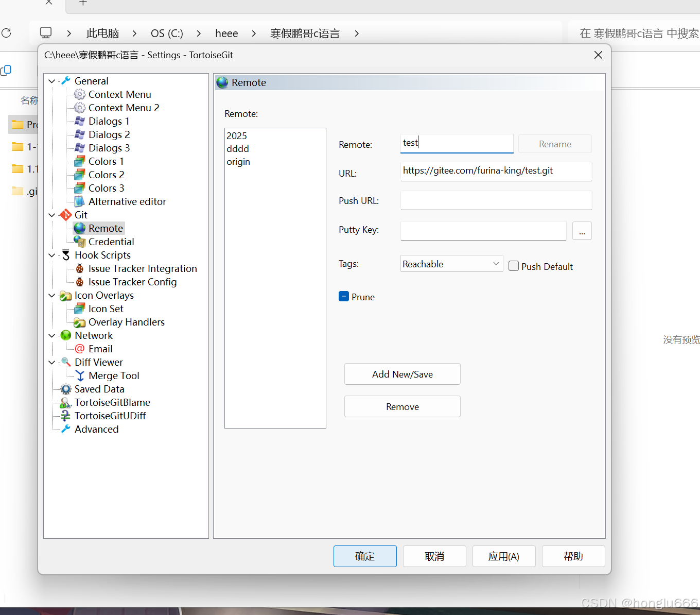
Task: Click the Dialogs 1 windows icon
Action: 80,121
